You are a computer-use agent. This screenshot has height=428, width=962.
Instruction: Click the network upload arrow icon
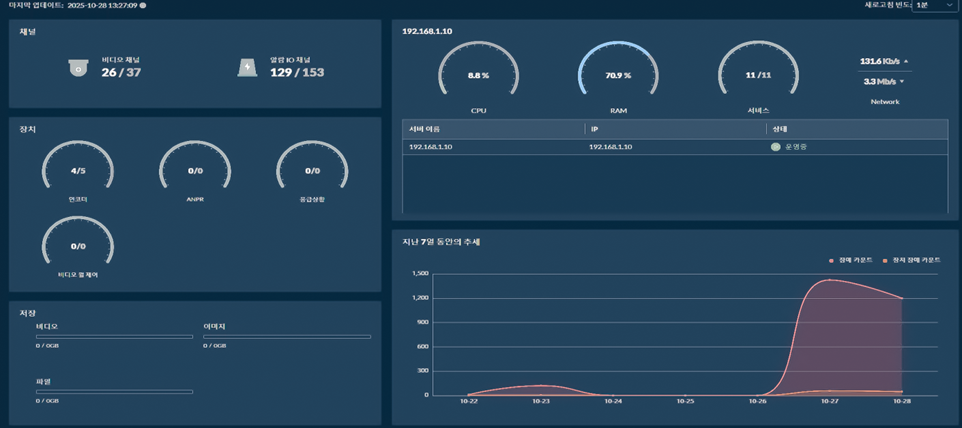point(906,61)
